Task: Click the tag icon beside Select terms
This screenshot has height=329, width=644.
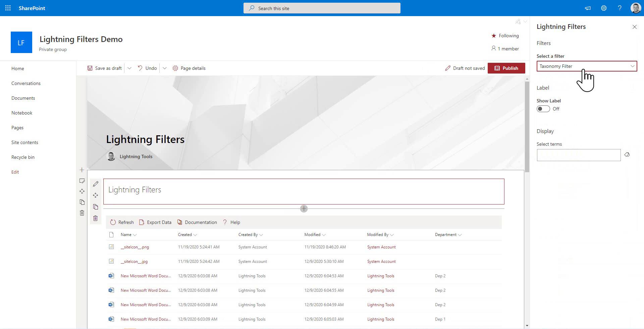Action: click(x=627, y=155)
